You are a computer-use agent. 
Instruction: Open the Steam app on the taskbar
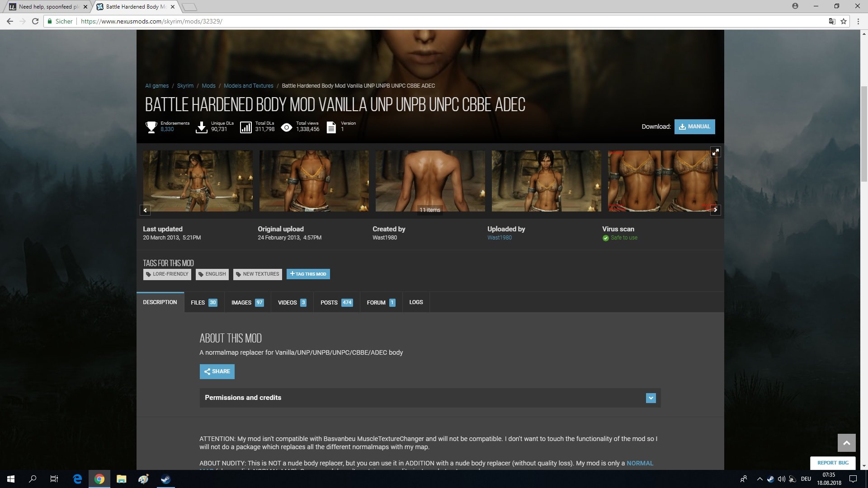165,479
